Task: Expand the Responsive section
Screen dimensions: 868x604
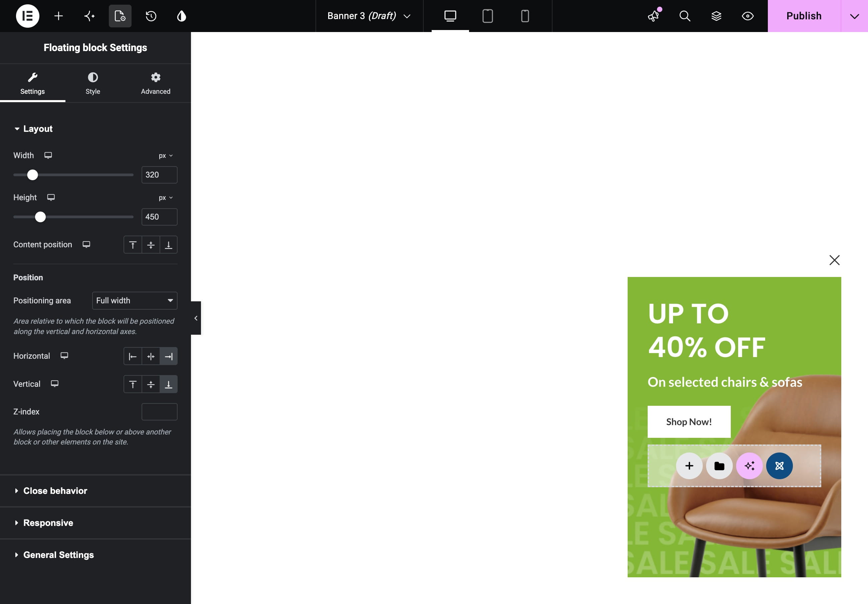Action: point(95,523)
